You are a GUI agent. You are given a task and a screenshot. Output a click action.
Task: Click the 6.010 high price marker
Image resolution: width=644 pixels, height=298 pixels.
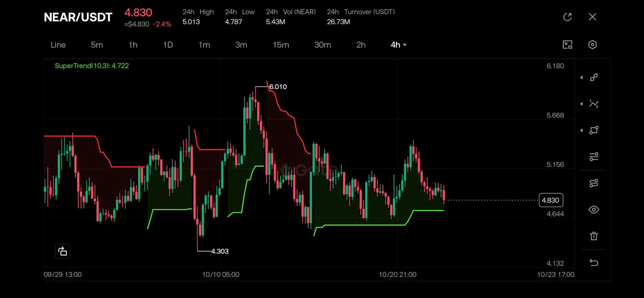point(278,87)
